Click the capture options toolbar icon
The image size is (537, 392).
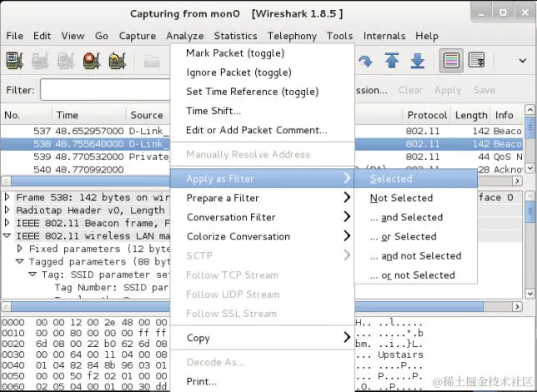pyautogui.click(x=40, y=61)
